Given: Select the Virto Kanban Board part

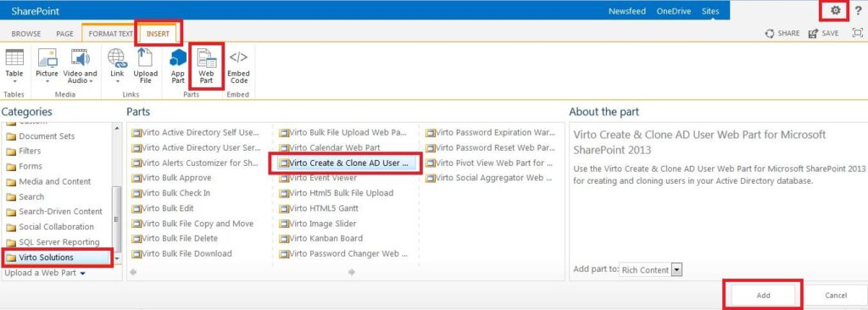Looking at the screenshot, I should click(x=321, y=239).
